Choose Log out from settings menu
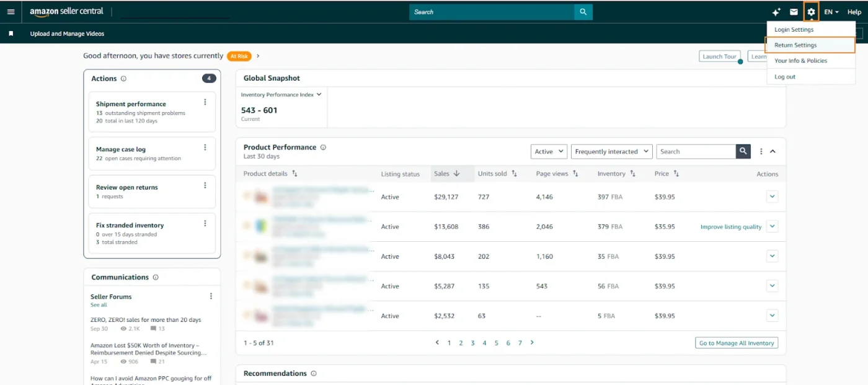This screenshot has height=385, width=868. click(785, 77)
